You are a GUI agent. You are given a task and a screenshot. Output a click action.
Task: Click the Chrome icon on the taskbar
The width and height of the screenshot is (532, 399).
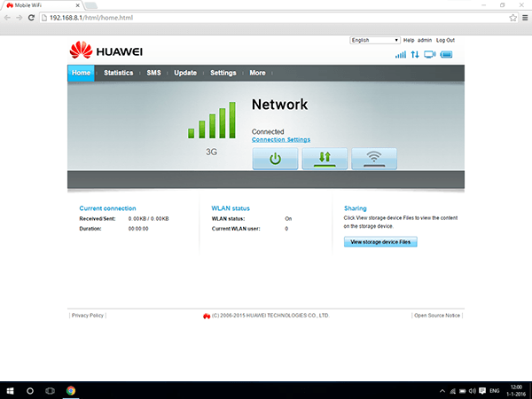pyautogui.click(x=71, y=390)
